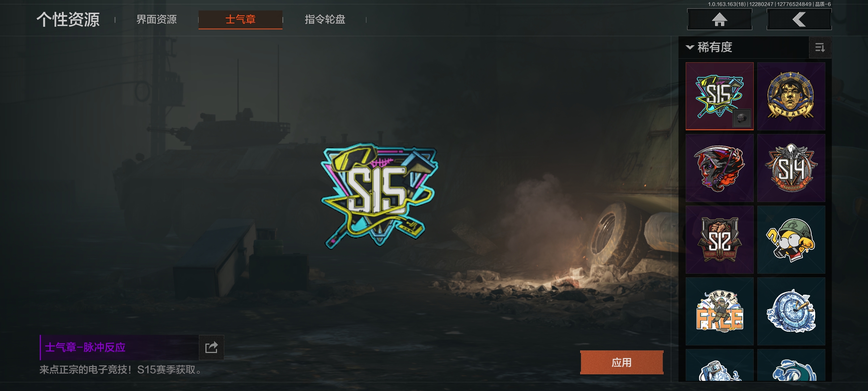This screenshot has height=391, width=868.
Task: Go to the home screen icon
Action: [x=719, y=20]
